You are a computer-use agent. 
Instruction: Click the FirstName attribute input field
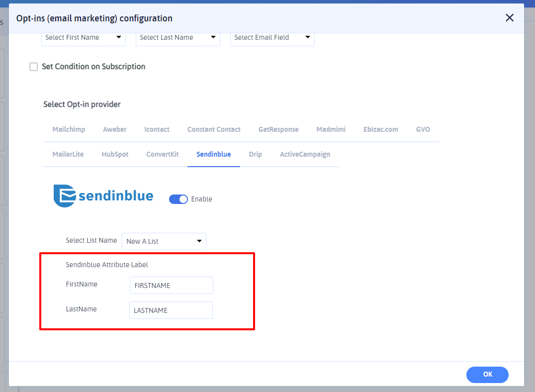pos(171,286)
